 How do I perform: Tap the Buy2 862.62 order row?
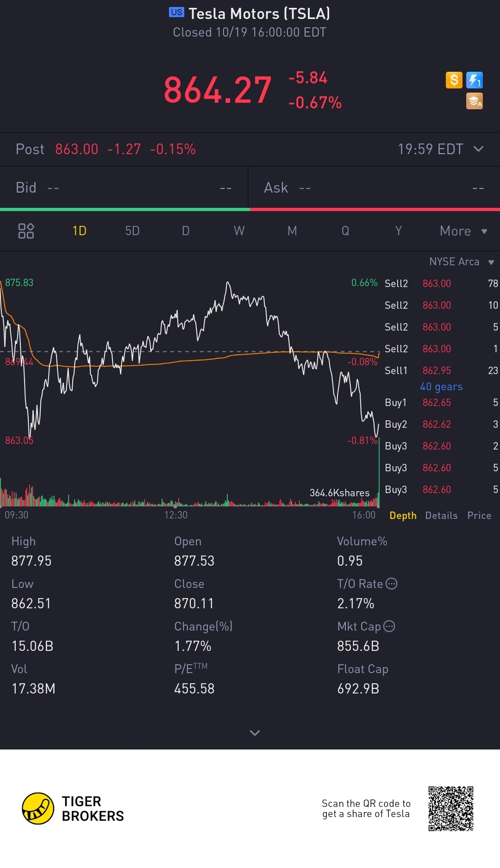click(441, 424)
